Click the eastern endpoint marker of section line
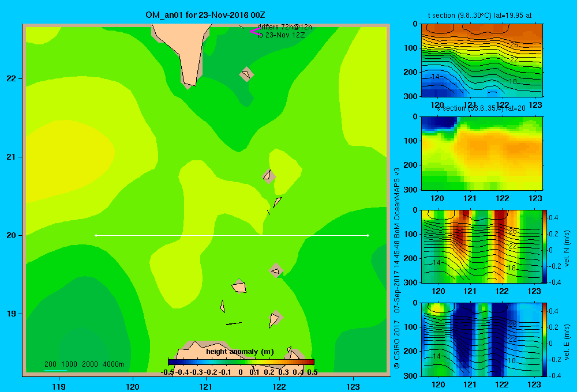The width and height of the screenshot is (577, 392). 368,235
